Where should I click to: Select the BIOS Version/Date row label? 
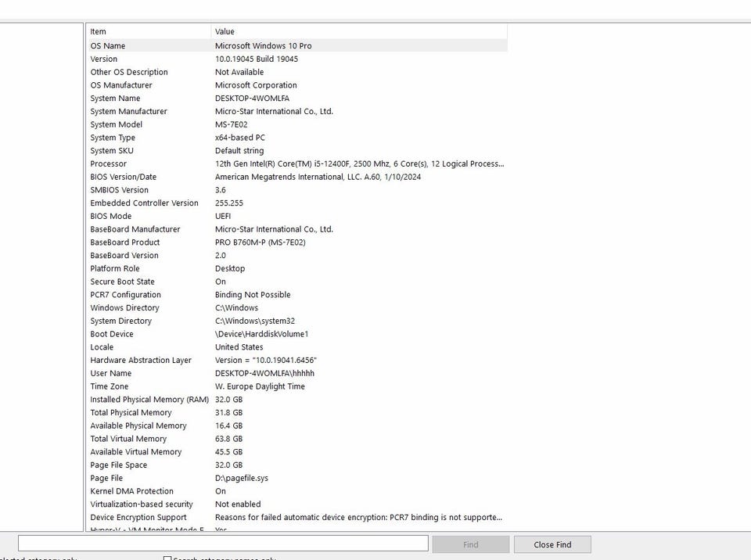coord(123,177)
